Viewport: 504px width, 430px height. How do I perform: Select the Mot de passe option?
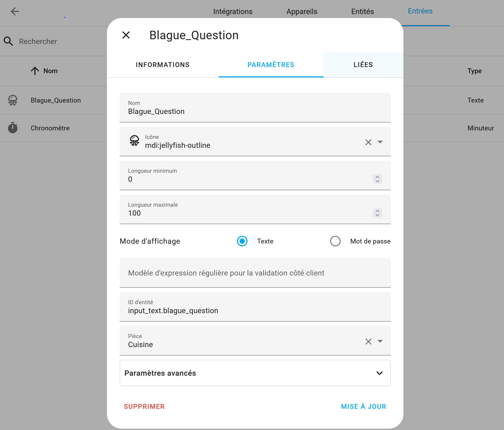(x=335, y=241)
